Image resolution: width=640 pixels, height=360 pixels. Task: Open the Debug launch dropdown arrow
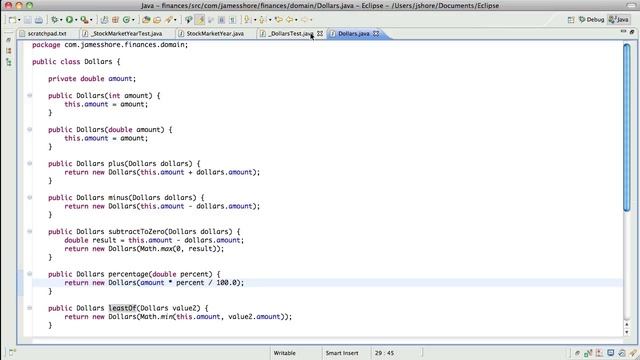point(61,20)
